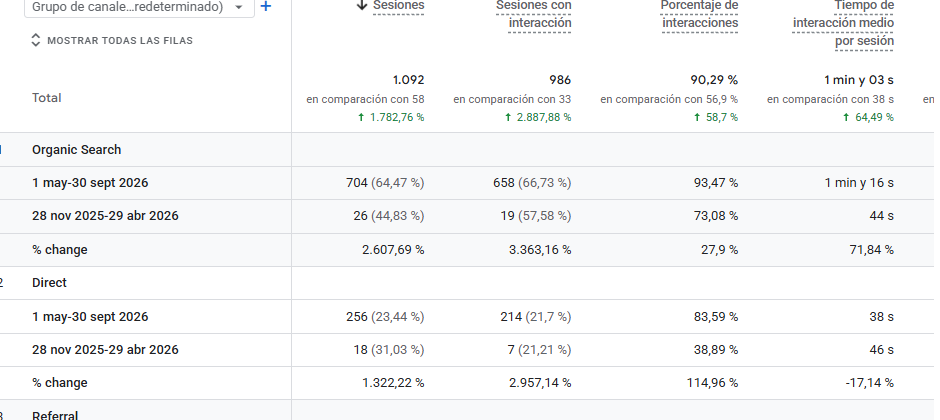Add a secondary dimension with plus icon
This screenshot has height=420, width=940.
coord(266,7)
